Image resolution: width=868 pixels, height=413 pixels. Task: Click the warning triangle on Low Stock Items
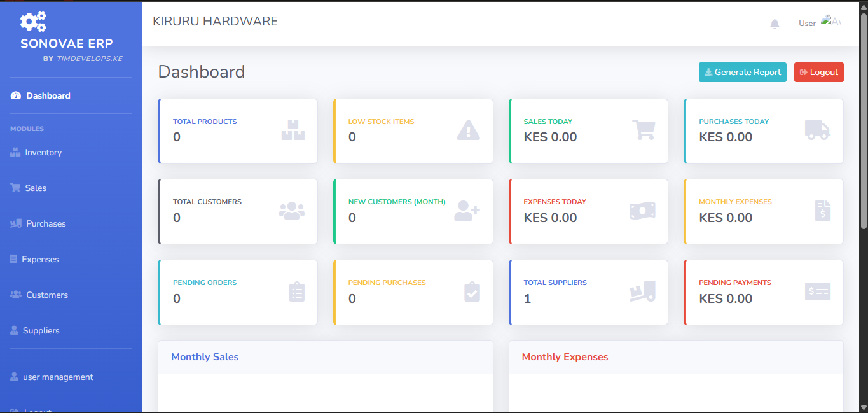click(468, 129)
